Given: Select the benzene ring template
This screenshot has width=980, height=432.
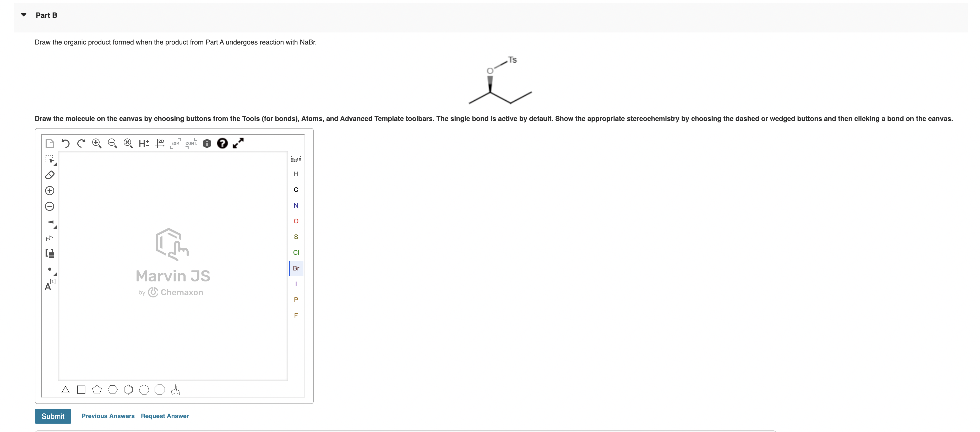Looking at the screenshot, I should pyautogui.click(x=128, y=389).
